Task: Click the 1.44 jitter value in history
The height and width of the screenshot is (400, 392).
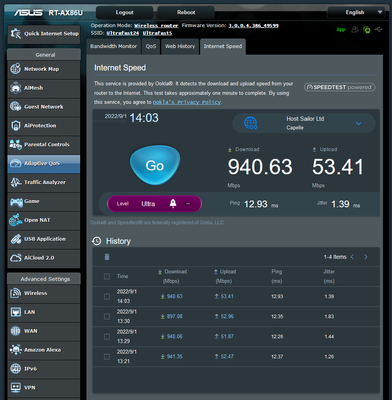Action: point(329,337)
